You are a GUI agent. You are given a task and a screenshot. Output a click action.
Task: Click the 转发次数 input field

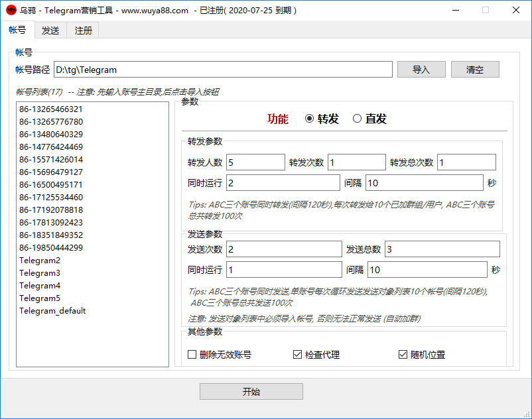357,162
